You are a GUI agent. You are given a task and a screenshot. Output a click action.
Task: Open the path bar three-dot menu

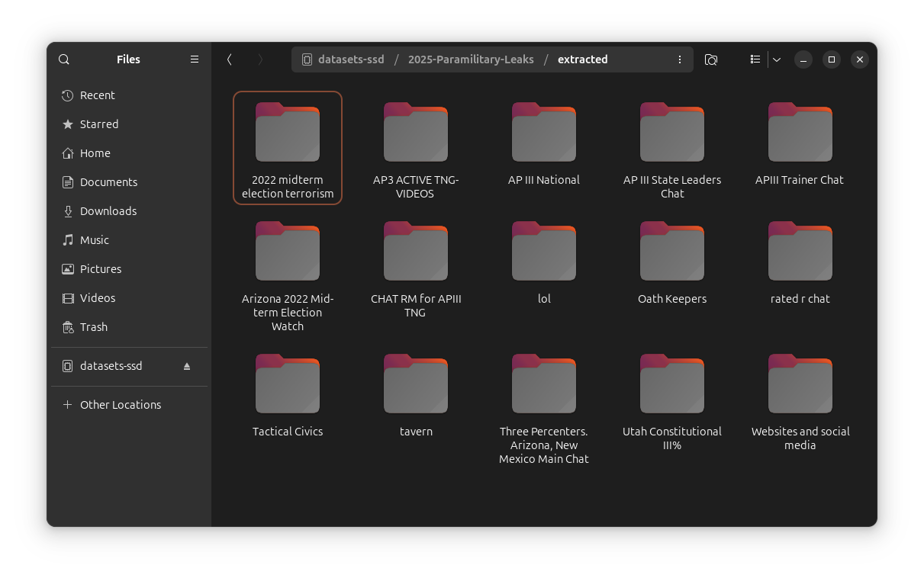[x=680, y=59]
